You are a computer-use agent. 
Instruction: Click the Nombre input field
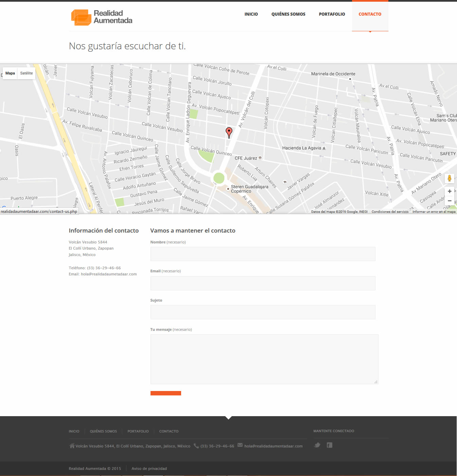263,254
